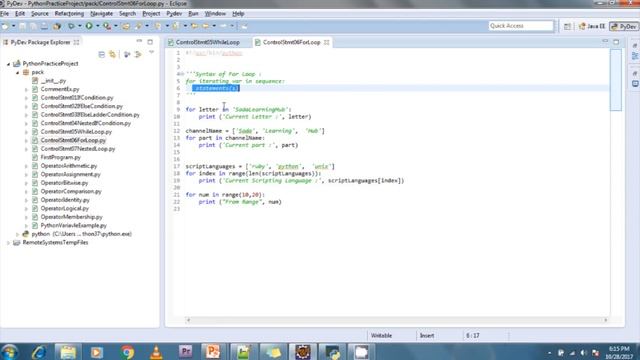Click the editor overview ruler marker
640x360 pixels.
click(616, 80)
